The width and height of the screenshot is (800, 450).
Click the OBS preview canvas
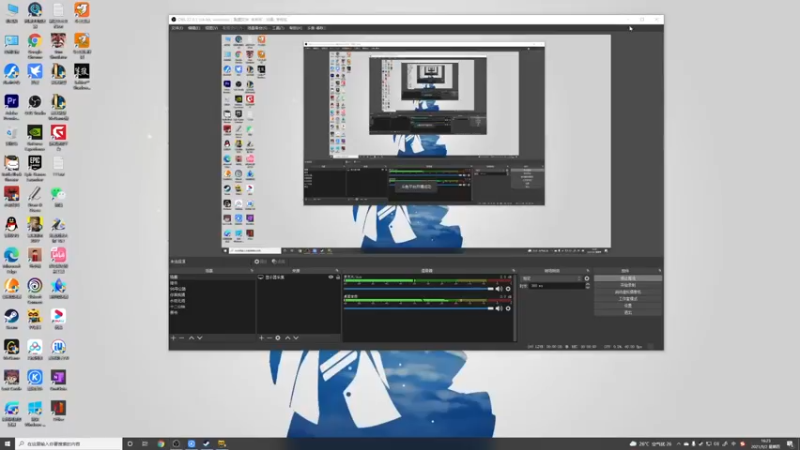416,144
